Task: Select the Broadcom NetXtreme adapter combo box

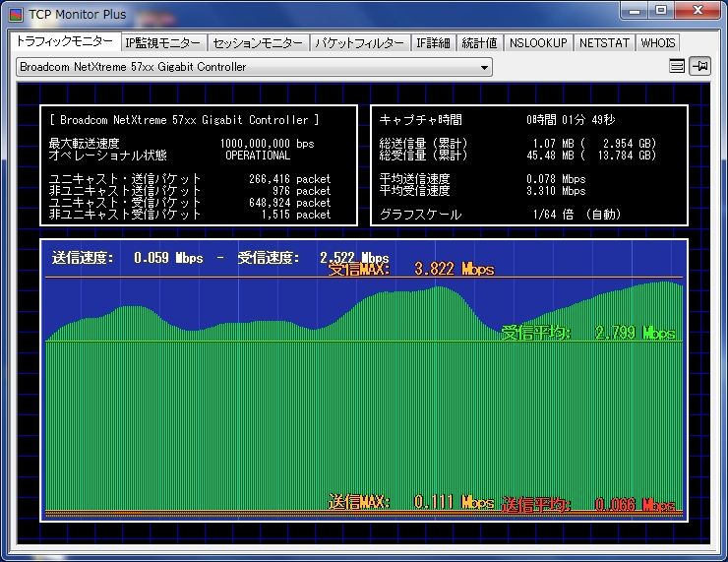Action: pyautogui.click(x=255, y=67)
